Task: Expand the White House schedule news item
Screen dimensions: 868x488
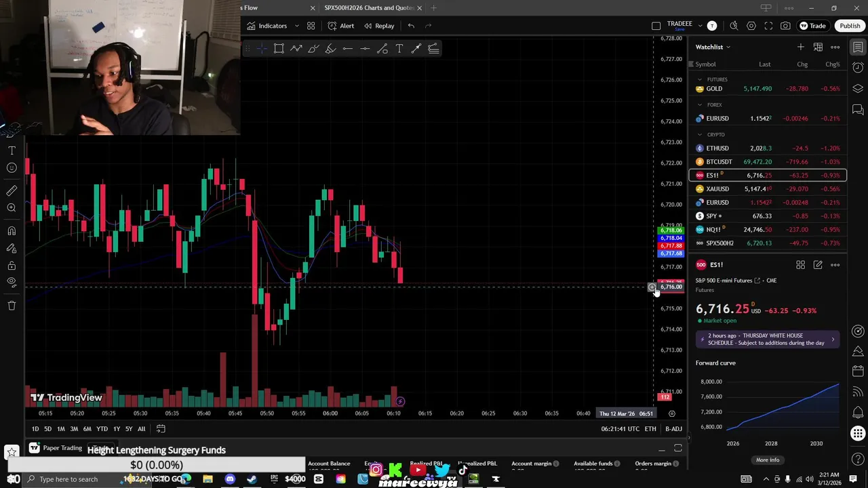Action: 768,339
